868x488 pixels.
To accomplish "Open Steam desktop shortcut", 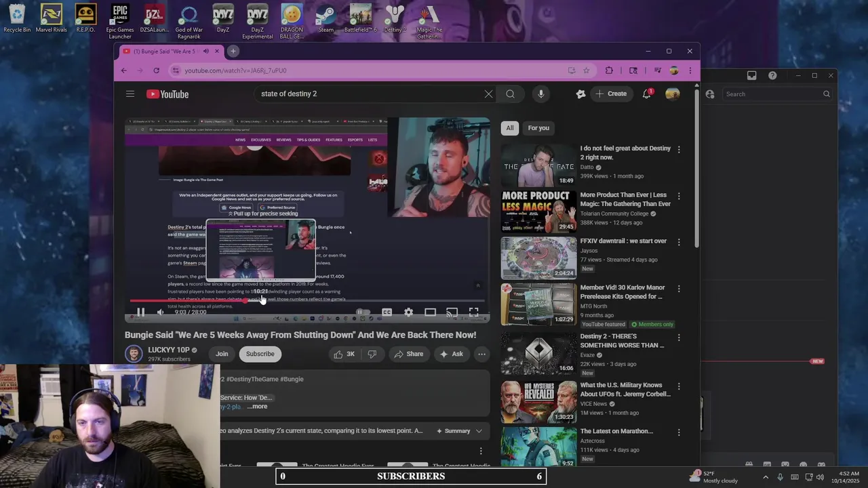I will (x=326, y=18).
